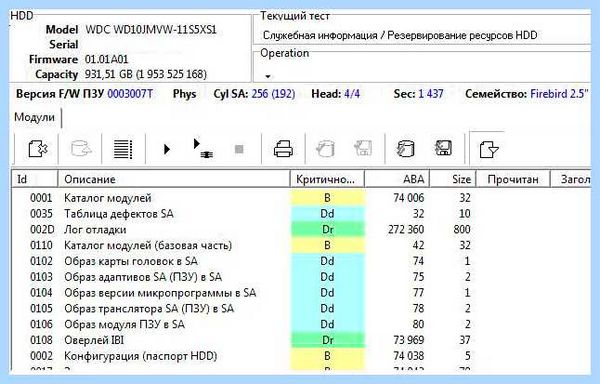
Task: Click capacity 931,51 GB value
Action: pyautogui.click(x=146, y=74)
